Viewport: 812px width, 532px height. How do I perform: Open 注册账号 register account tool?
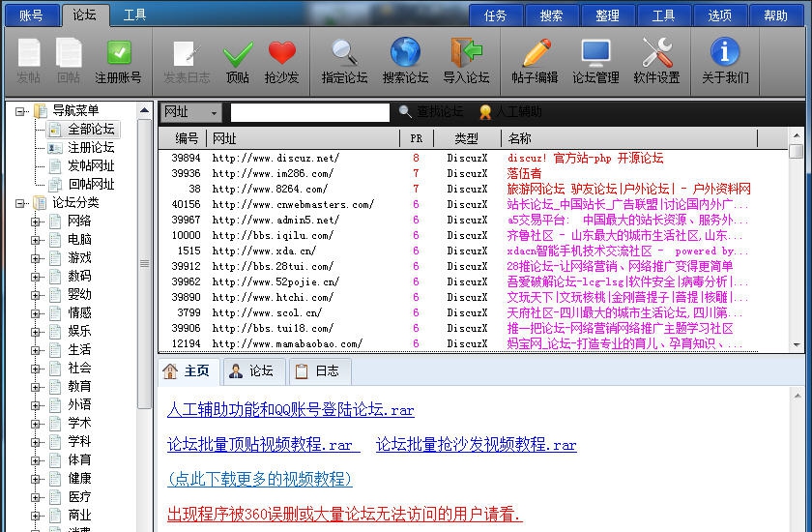(119, 61)
